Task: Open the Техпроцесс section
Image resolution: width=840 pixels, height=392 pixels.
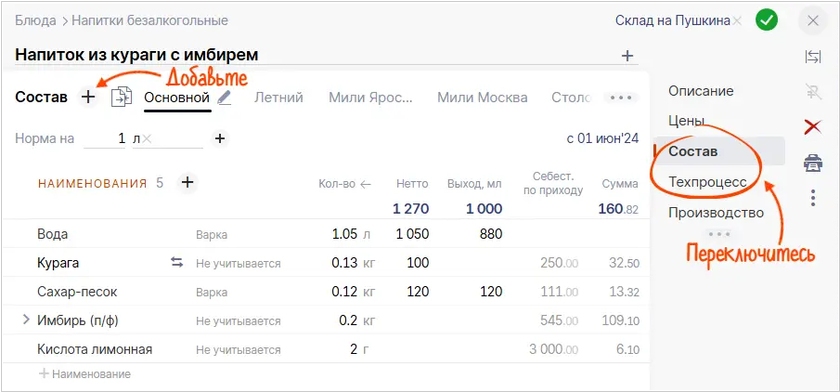Action: (707, 182)
